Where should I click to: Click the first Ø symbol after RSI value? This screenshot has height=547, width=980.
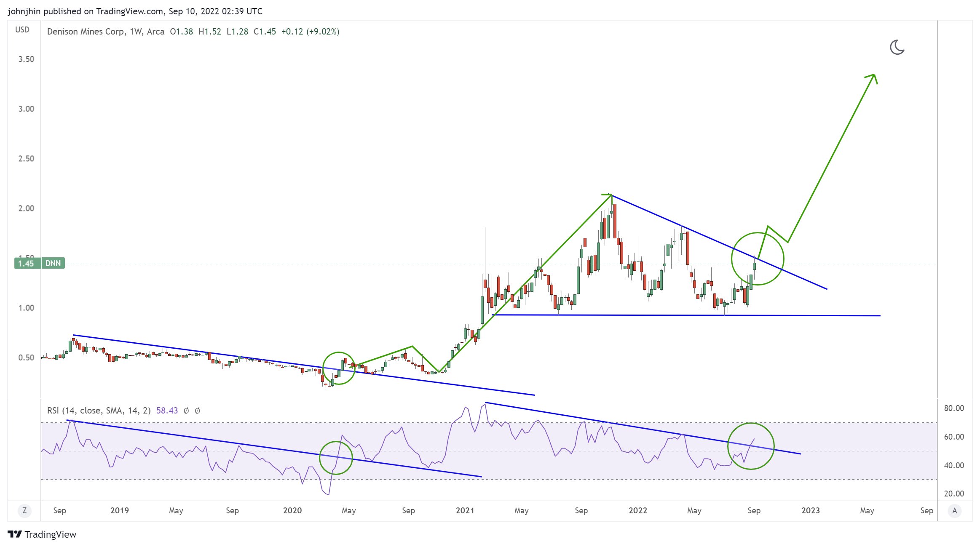186,411
